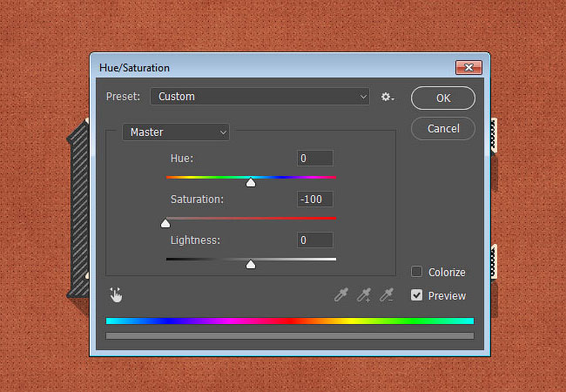Select the plain eyedropper tool
The width and height of the screenshot is (566, 392).
tap(341, 295)
